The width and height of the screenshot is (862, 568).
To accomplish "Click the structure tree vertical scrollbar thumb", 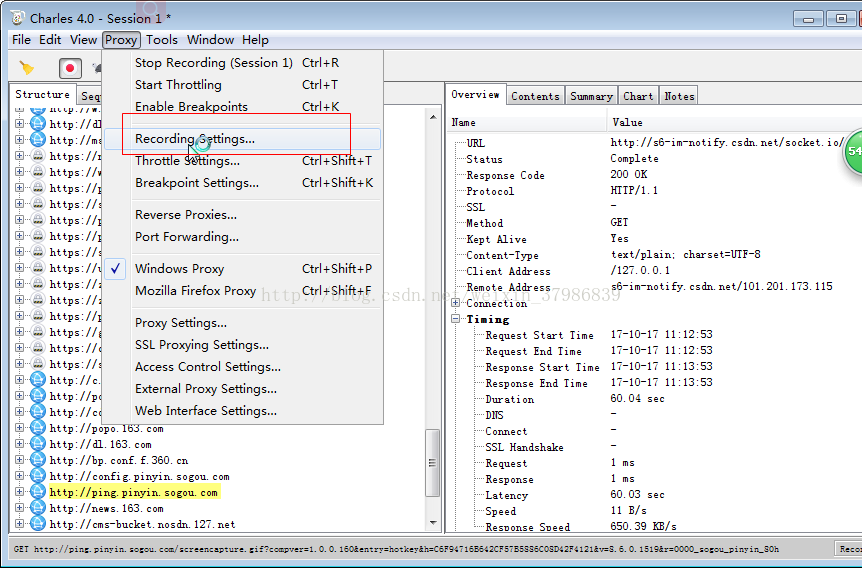I will click(x=433, y=462).
